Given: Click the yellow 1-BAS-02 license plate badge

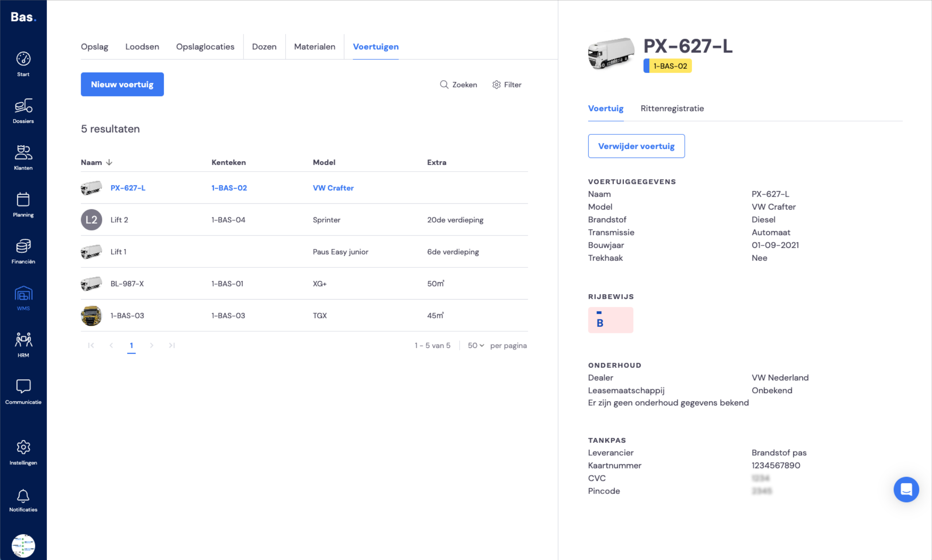Looking at the screenshot, I should click(x=667, y=66).
